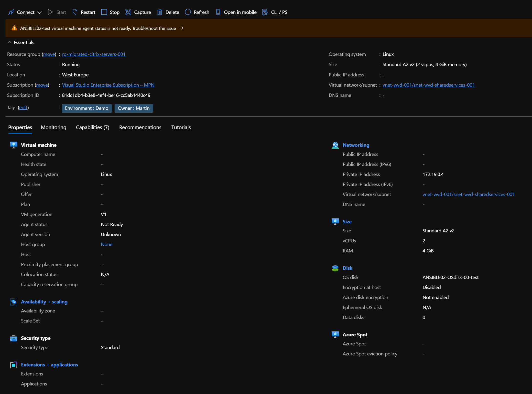Switch to the Properties tab
The height and width of the screenshot is (394, 532).
coord(20,127)
